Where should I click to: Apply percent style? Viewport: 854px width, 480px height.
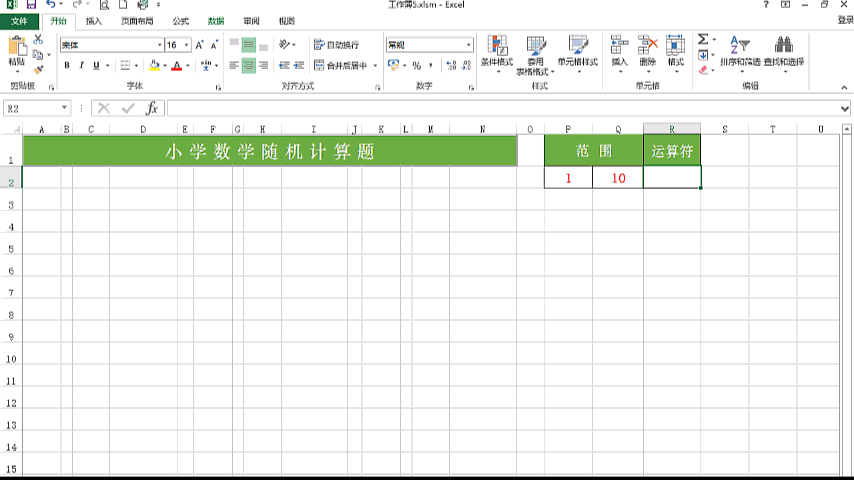click(x=417, y=65)
